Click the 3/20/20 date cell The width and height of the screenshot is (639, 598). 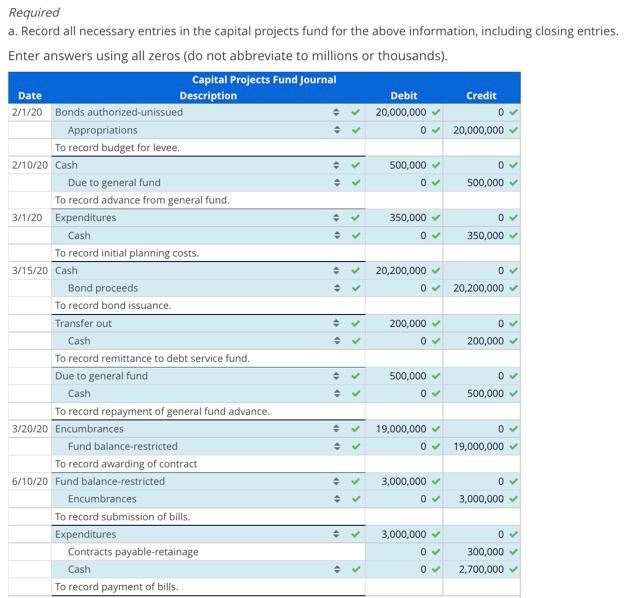30,429
